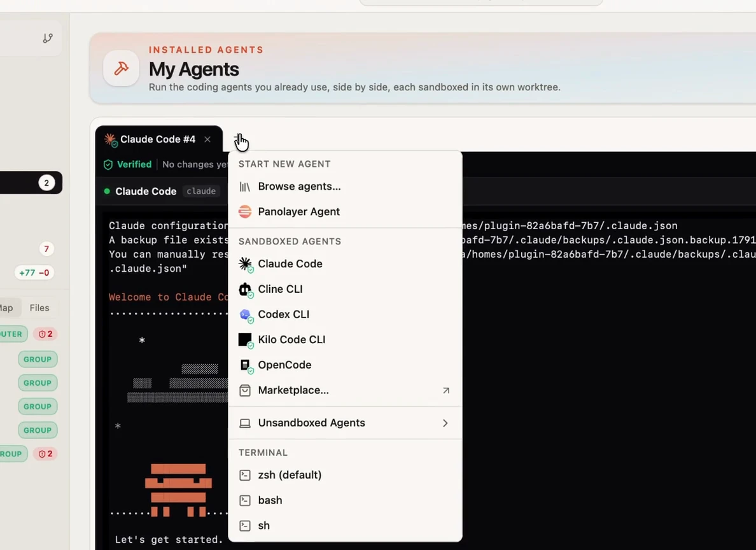Expand the Unsandboxed Agents submenu

click(x=345, y=423)
